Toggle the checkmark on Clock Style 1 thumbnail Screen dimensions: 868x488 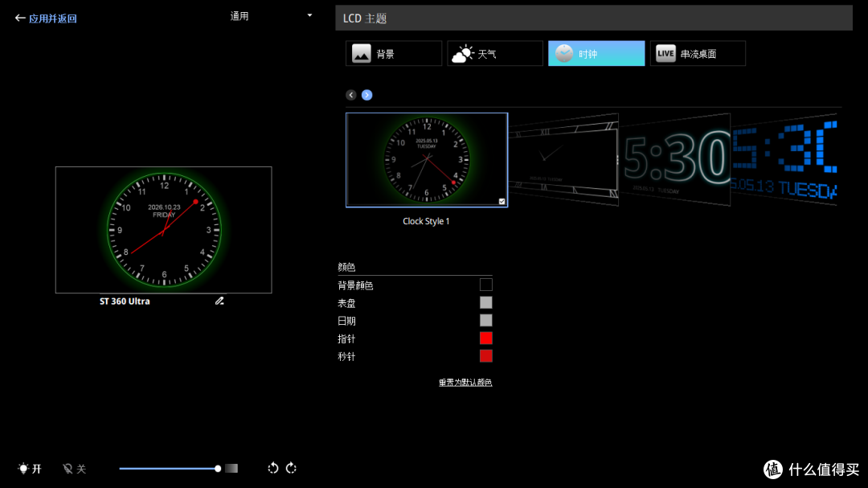[x=502, y=202]
